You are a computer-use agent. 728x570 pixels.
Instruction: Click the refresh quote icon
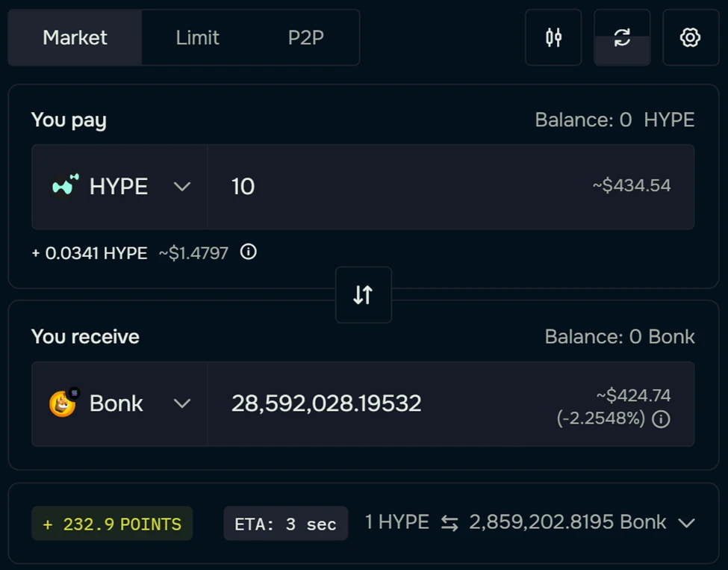coord(622,37)
